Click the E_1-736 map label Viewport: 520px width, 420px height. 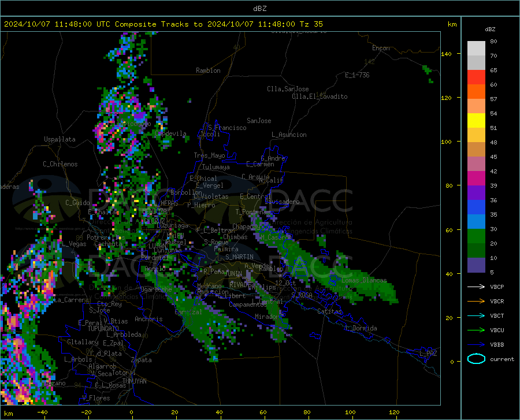click(x=357, y=75)
